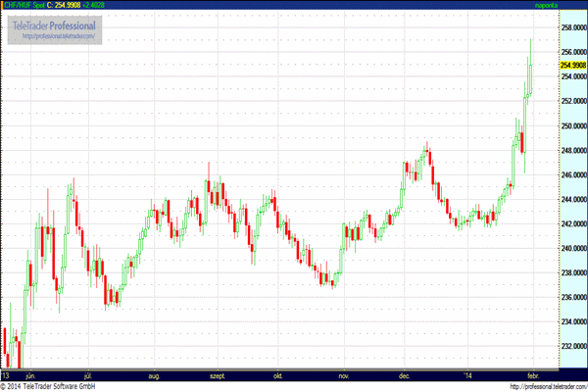Viewport: 588px width, 392px height.
Task: Click the jún. month marker on time axis
Action: (30, 376)
